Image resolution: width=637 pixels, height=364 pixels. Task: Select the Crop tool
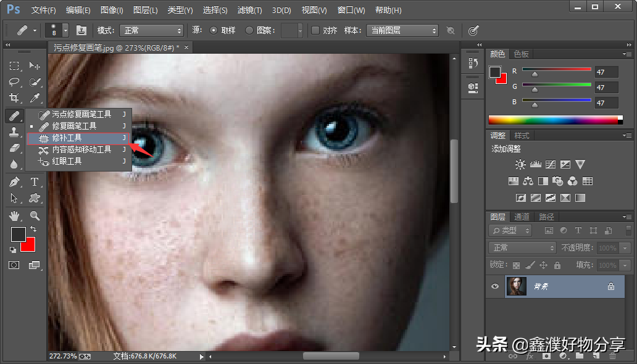14,97
